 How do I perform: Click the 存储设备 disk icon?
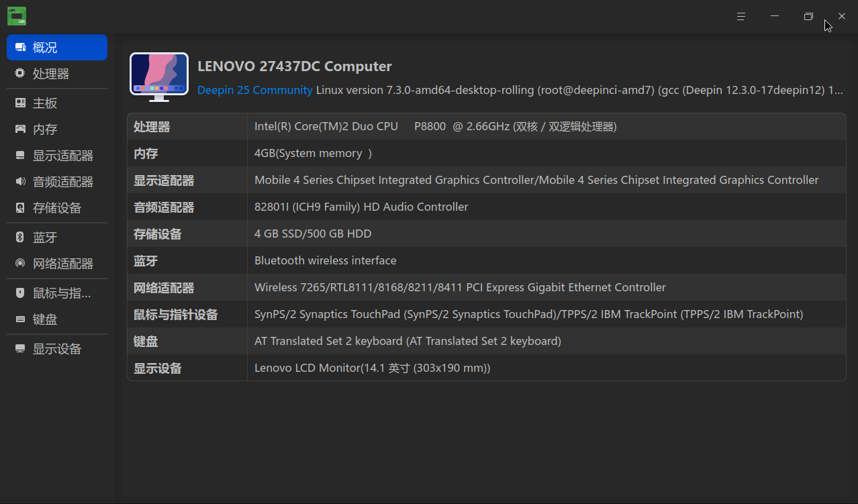click(x=20, y=208)
